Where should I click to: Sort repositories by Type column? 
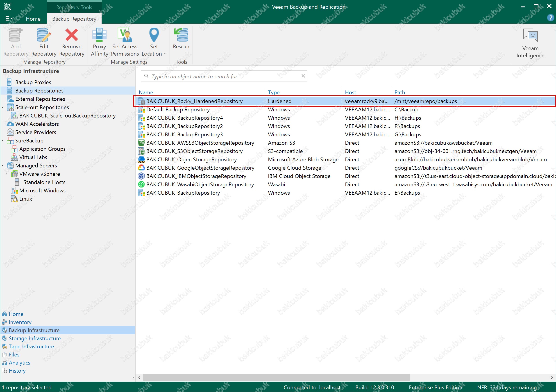274,92
